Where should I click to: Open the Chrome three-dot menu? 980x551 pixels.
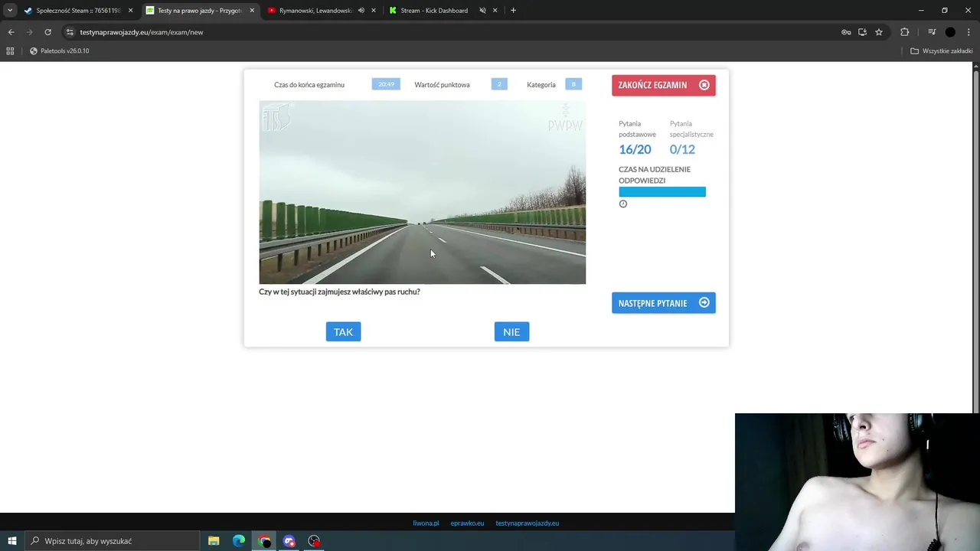(969, 32)
